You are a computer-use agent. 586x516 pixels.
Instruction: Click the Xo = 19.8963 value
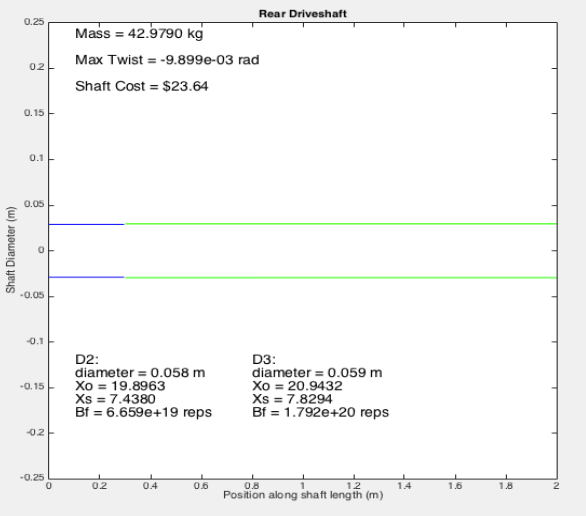120,386
